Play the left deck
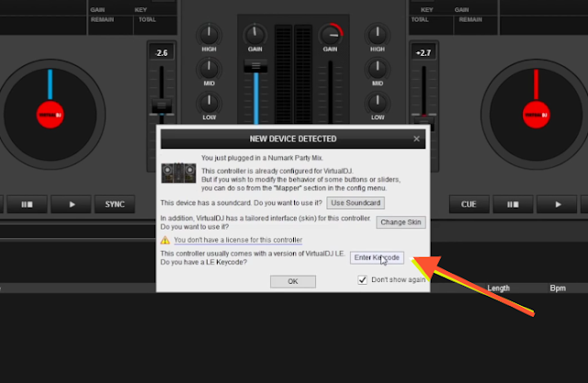588x383 pixels. (72, 204)
